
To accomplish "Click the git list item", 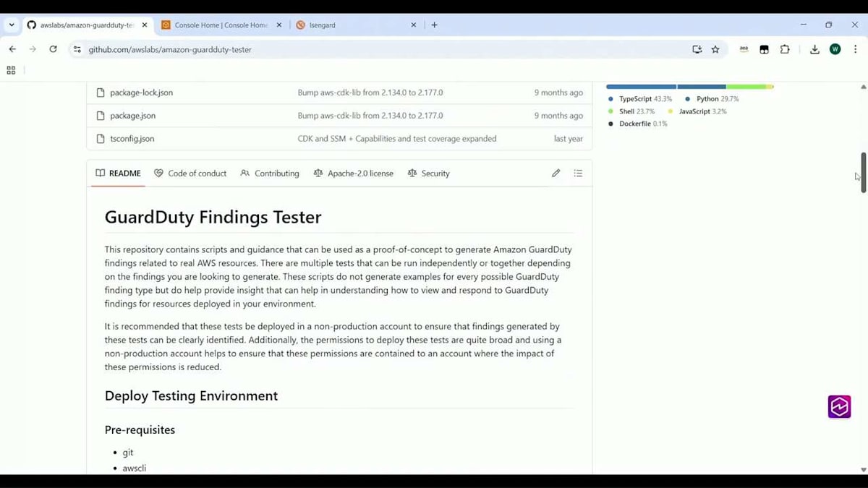I will pyautogui.click(x=128, y=453).
